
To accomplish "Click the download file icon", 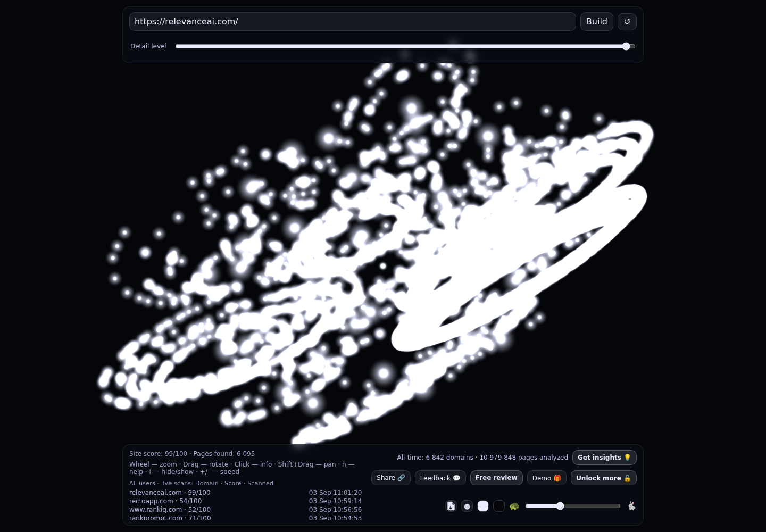I will 451,506.
